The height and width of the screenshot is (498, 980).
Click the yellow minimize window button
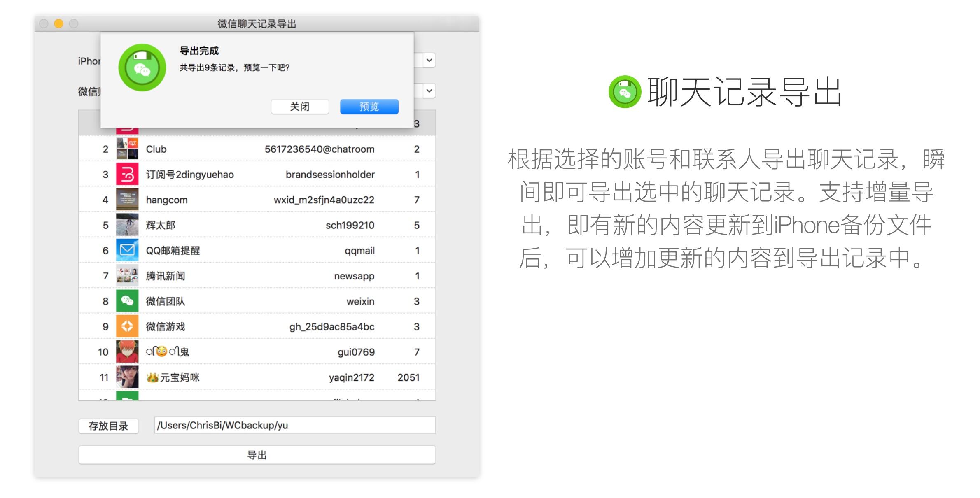point(58,23)
